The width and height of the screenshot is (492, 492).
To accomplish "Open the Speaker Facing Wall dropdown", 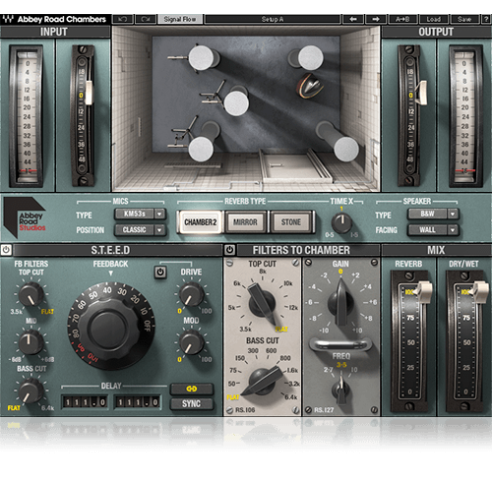I will [433, 230].
